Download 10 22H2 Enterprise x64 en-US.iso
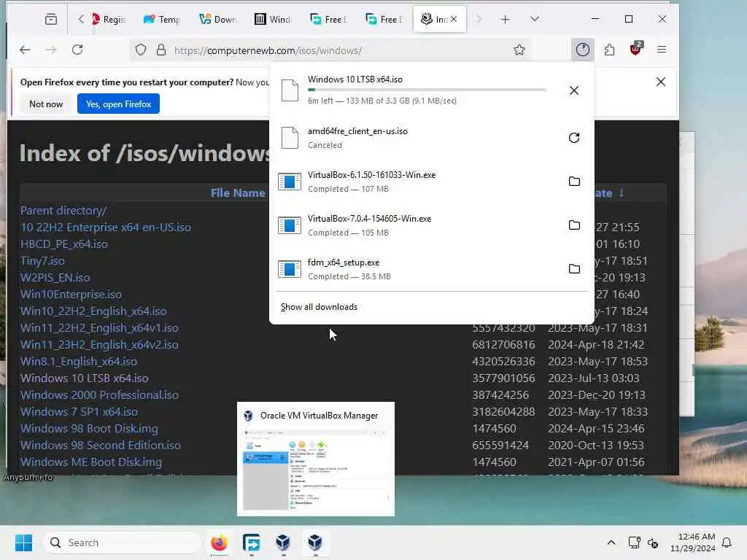Screen dimensions: 747x560 pyautogui.click(x=106, y=227)
